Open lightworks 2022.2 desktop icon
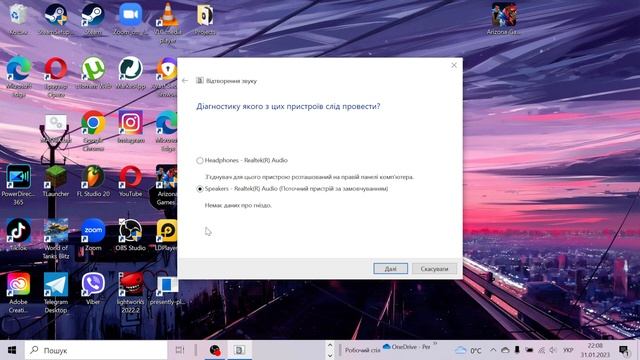 coord(131,293)
